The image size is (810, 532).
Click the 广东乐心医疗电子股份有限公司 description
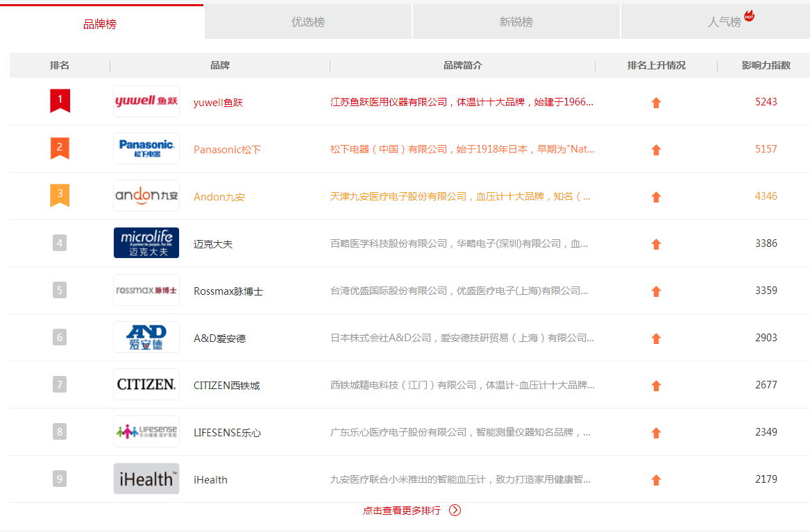[460, 432]
